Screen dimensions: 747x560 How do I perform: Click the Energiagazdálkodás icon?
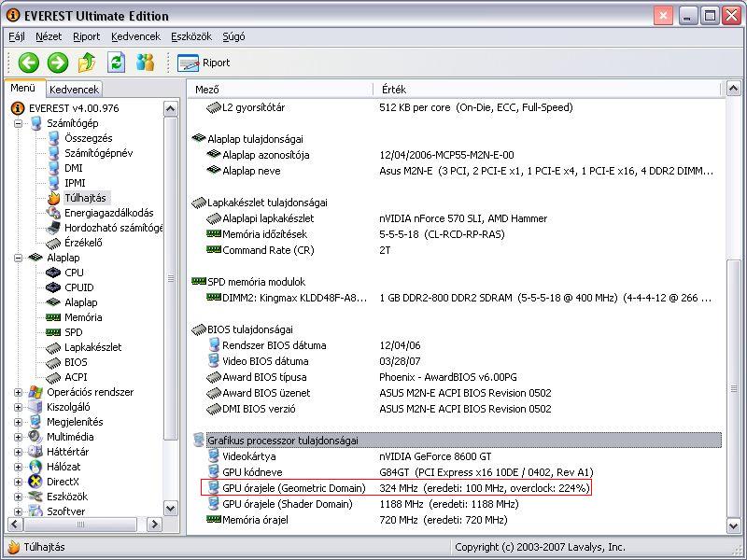tap(53, 213)
